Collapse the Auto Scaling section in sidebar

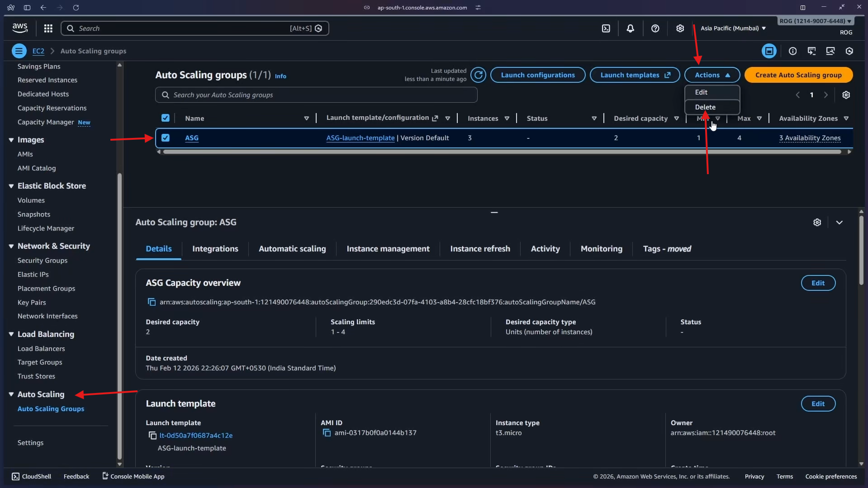point(11,394)
